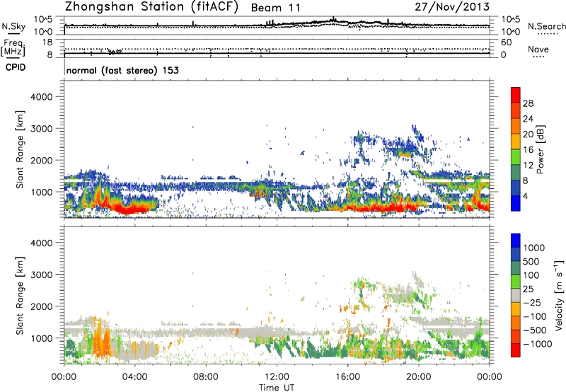The width and height of the screenshot is (566, 392).
Task: Click the '-25' velocity colorbar tick value
Action: 533,303
